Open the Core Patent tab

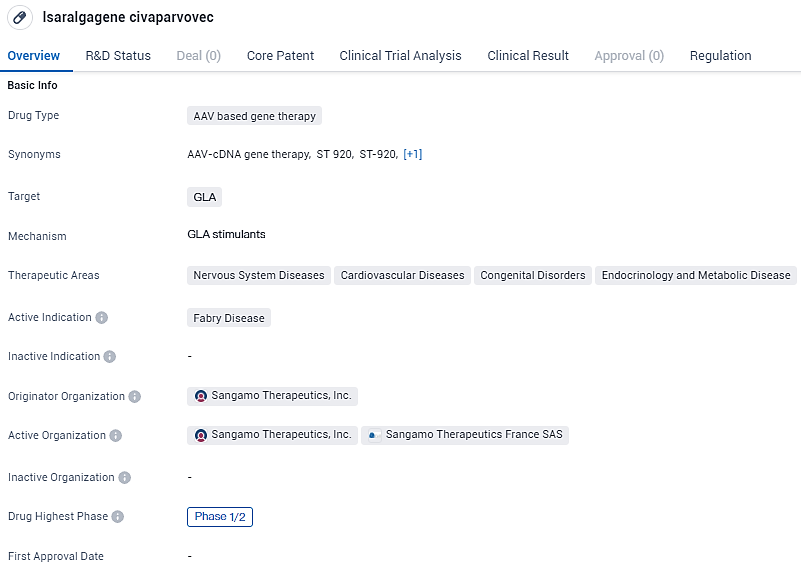(280, 56)
